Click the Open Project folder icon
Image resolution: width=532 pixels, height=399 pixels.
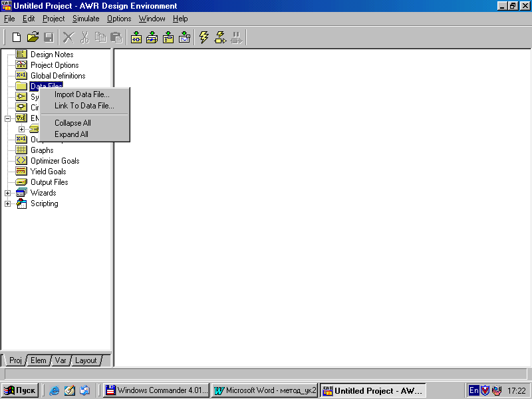[x=33, y=37]
